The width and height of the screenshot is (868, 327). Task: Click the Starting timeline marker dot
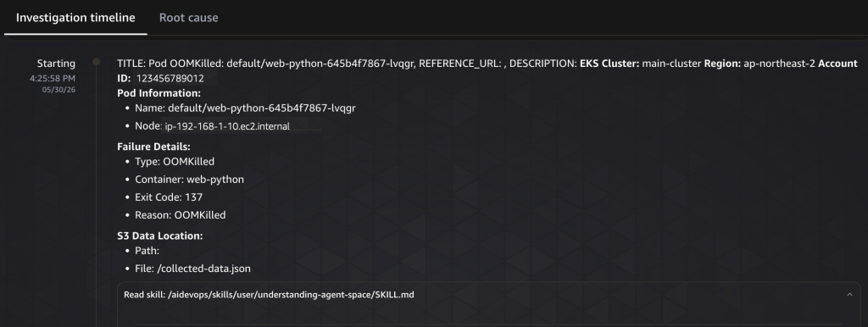coord(97,62)
